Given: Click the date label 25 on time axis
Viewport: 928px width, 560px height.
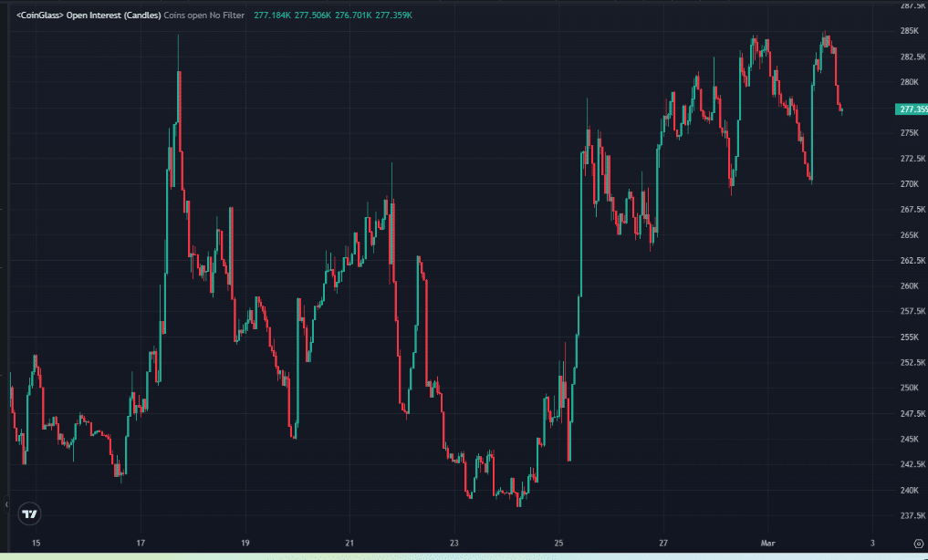Looking at the screenshot, I should point(559,544).
